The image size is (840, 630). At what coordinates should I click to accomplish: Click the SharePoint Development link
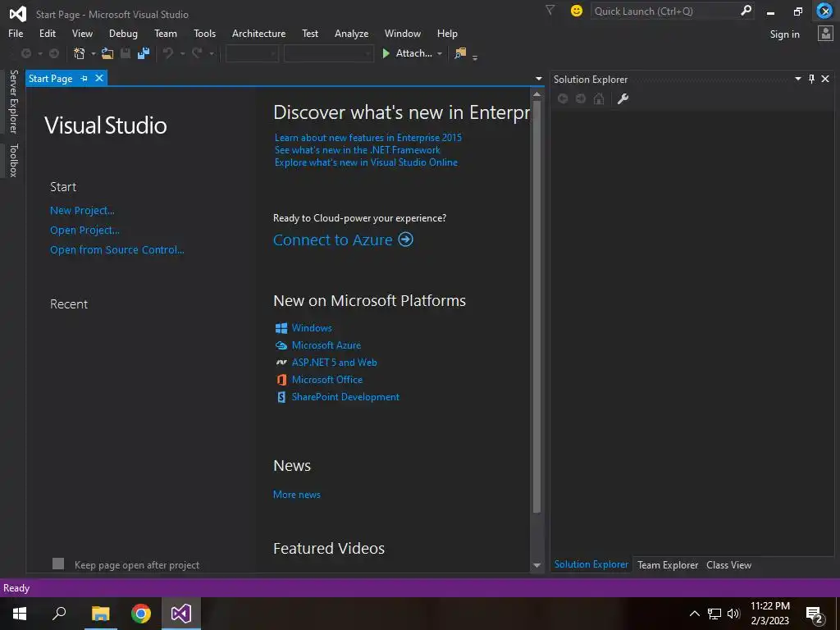pos(345,397)
